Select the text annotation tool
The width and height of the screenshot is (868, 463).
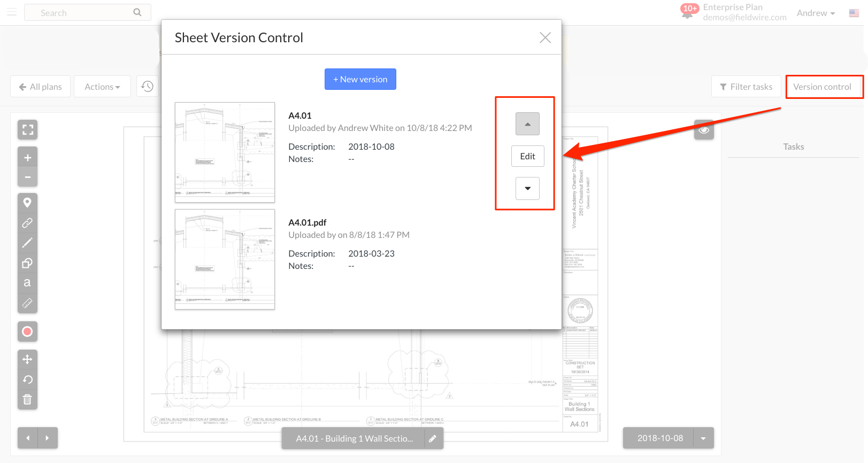pyautogui.click(x=27, y=283)
